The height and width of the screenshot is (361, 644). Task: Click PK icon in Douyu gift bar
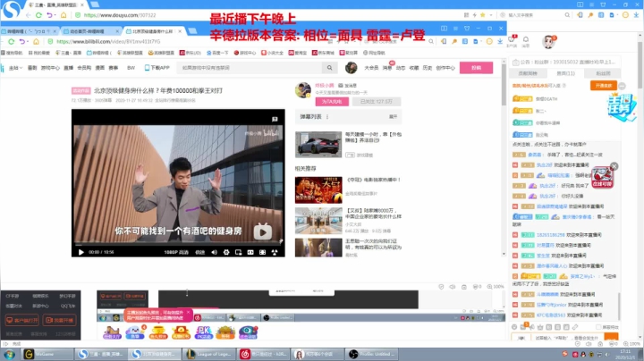203,332
